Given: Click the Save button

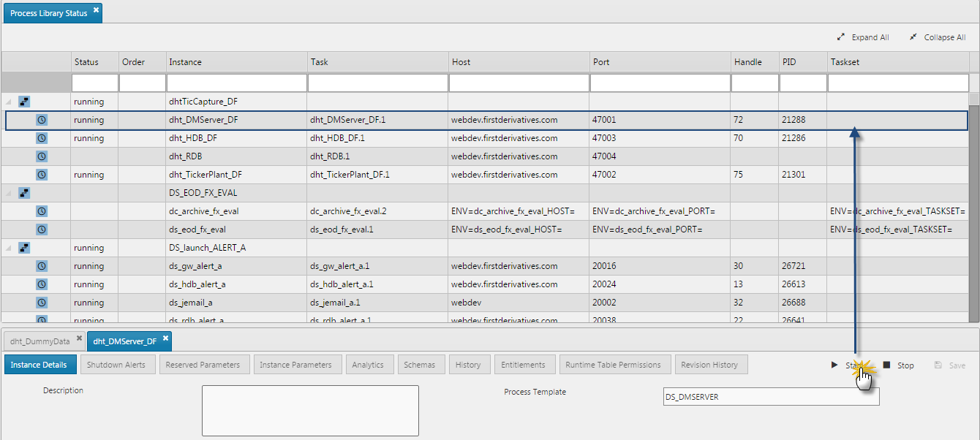Looking at the screenshot, I should 950,365.
